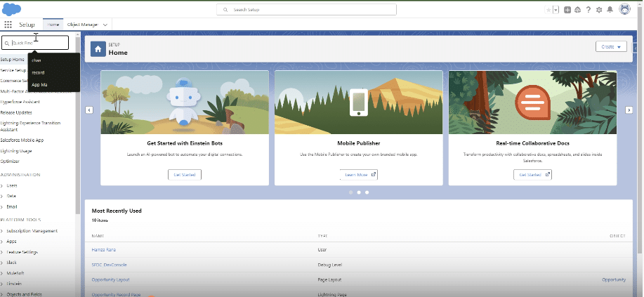Screen dimensions: 644x297
Task: Show previous carousel card with left arrow
Action: 89,110
